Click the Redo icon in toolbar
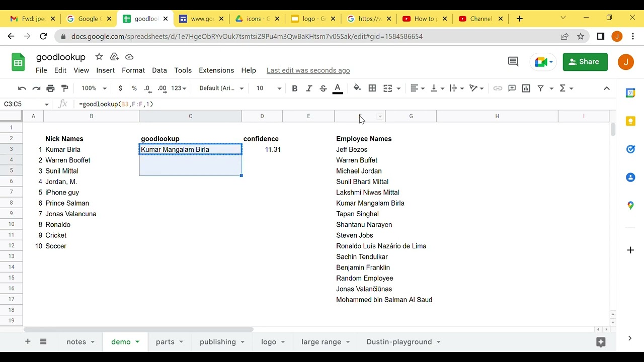The width and height of the screenshot is (644, 362). 36,88
